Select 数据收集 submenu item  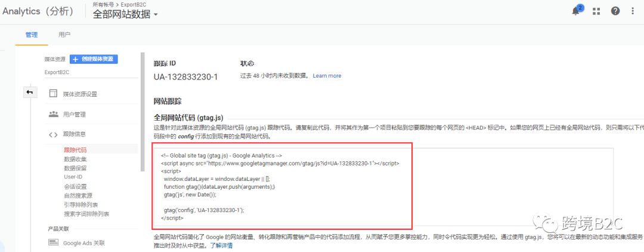point(75,159)
